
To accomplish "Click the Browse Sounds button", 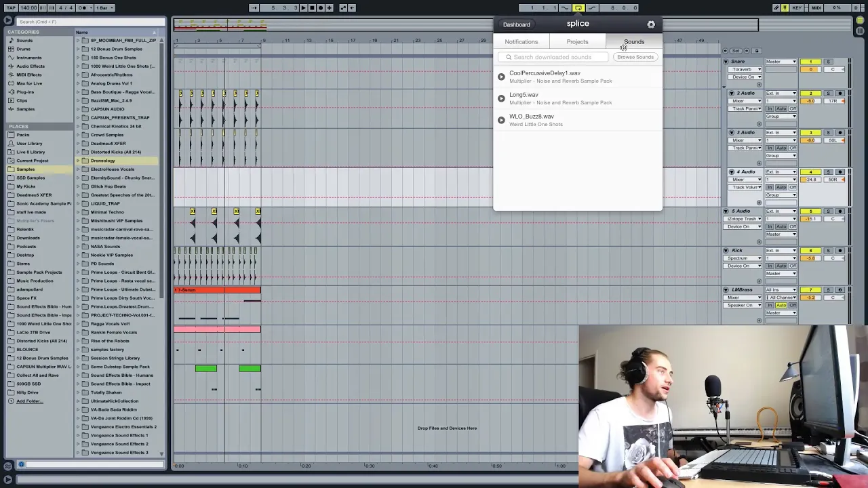I will pos(635,57).
